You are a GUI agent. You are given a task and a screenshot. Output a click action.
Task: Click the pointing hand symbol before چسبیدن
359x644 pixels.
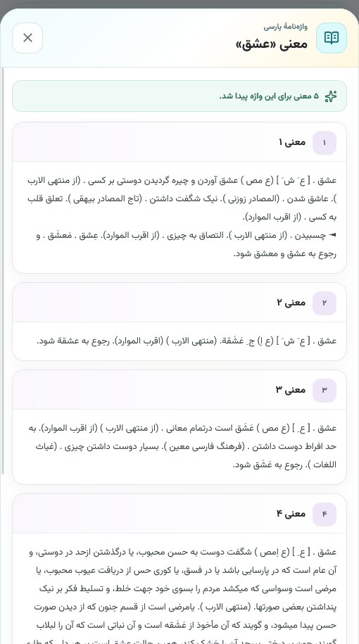(x=333, y=235)
